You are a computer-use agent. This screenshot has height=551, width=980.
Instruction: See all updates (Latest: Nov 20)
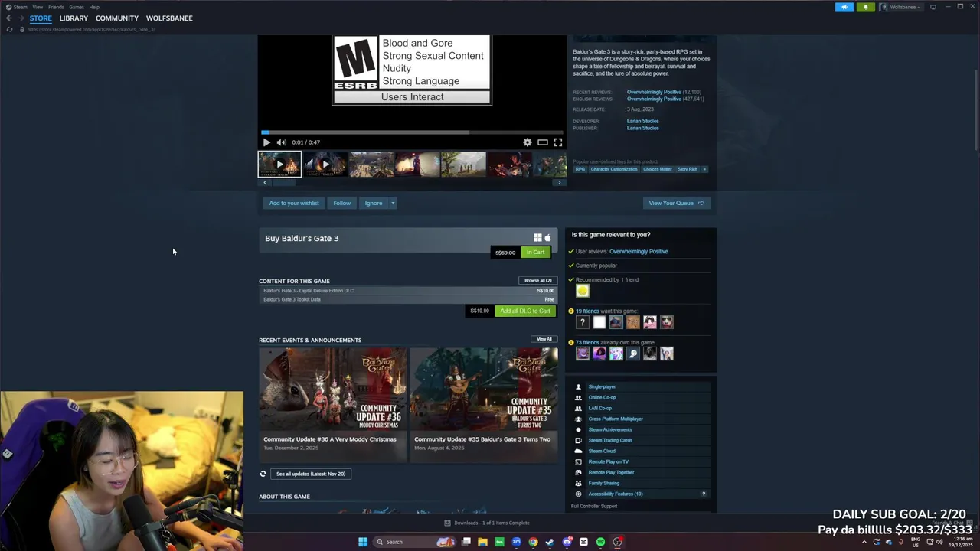point(310,474)
